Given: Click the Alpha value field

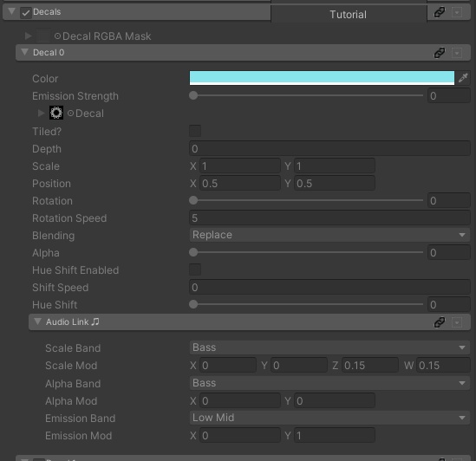Looking at the screenshot, I should 449,252.
